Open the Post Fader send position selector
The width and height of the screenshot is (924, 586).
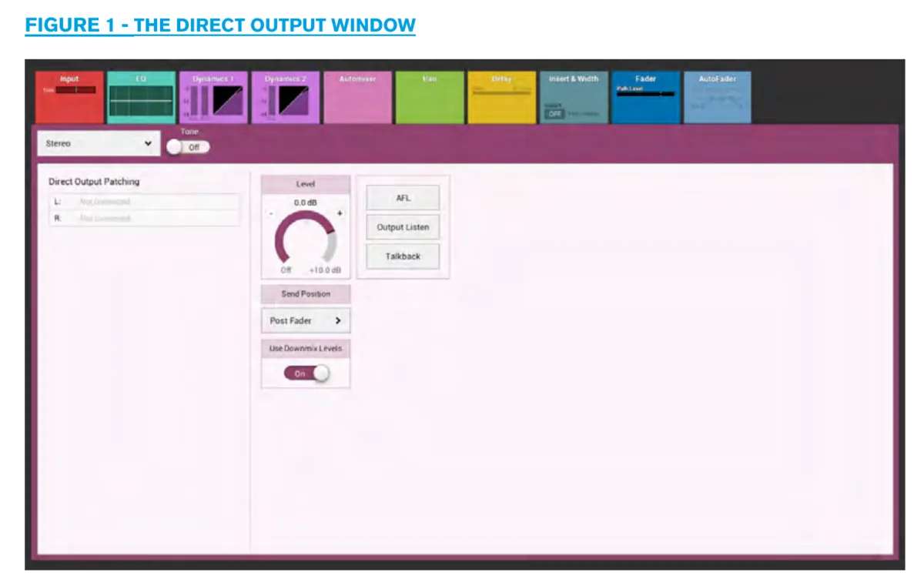click(x=306, y=320)
